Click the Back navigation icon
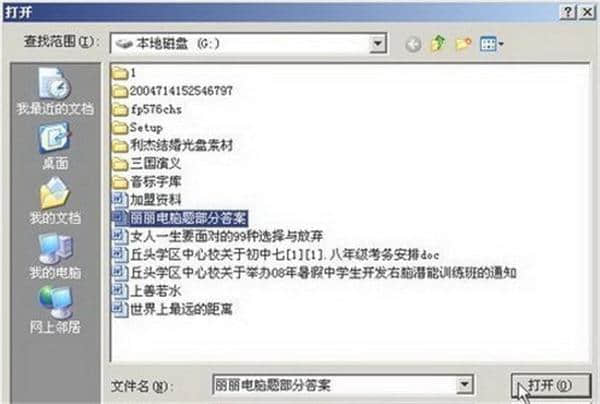The height and width of the screenshot is (404, 600). [x=413, y=44]
